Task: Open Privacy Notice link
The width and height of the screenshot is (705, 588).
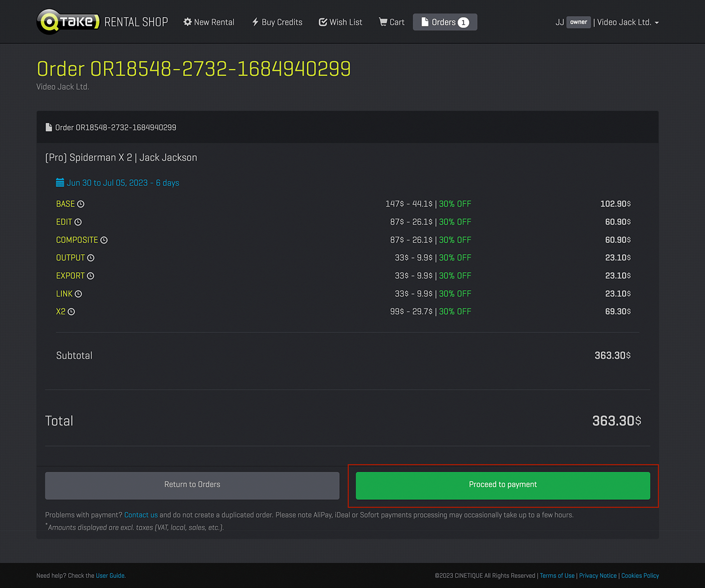Action: [x=598, y=575]
